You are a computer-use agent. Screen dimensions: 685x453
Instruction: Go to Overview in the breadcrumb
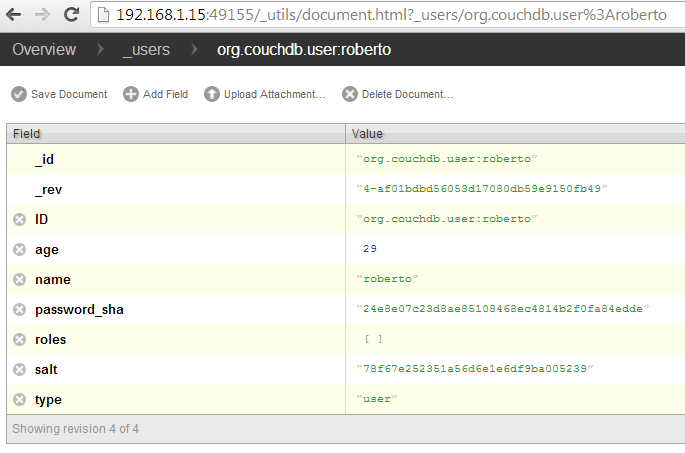pyautogui.click(x=44, y=49)
